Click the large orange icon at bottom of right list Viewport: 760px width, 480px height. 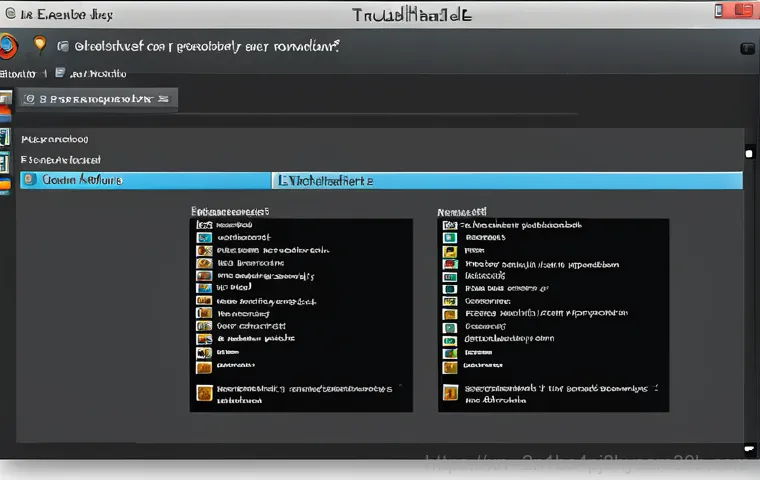(x=451, y=392)
